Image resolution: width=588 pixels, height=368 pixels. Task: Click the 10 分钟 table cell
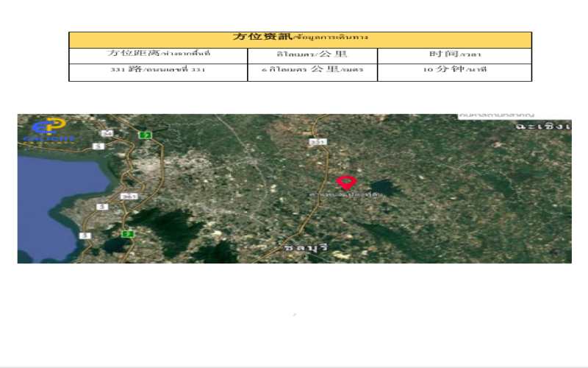coord(454,71)
